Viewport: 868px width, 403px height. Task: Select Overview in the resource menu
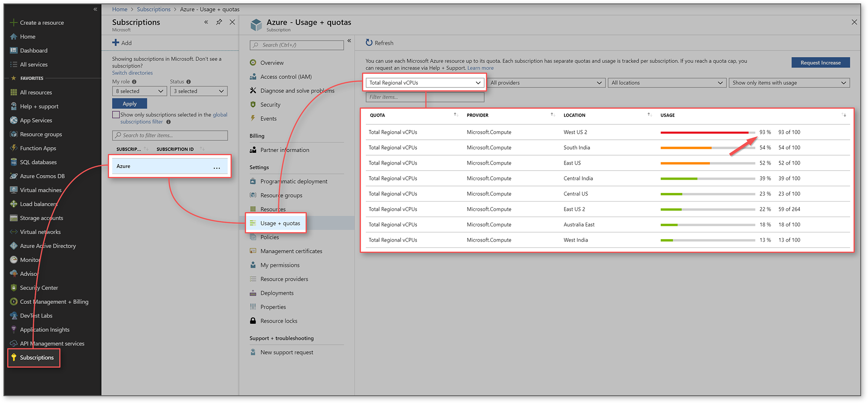click(272, 63)
